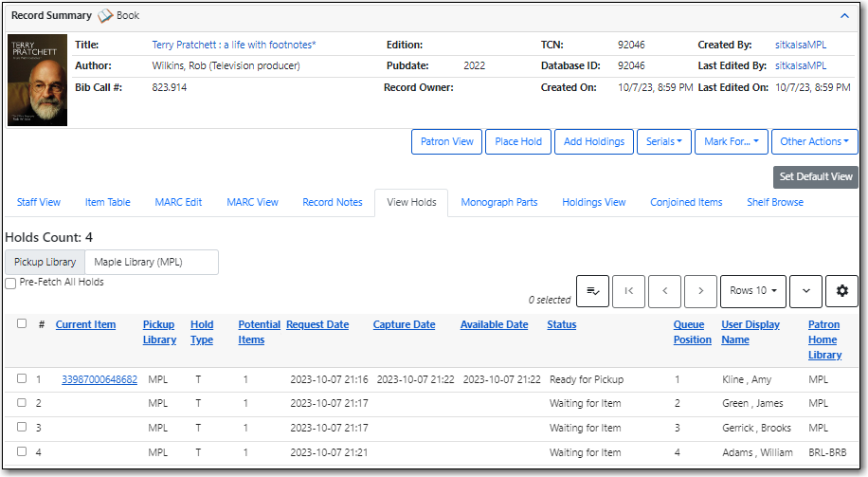Image resolution: width=868 pixels, height=477 pixels.
Task: Open item barcode 33987000648682 link
Action: 99,379
